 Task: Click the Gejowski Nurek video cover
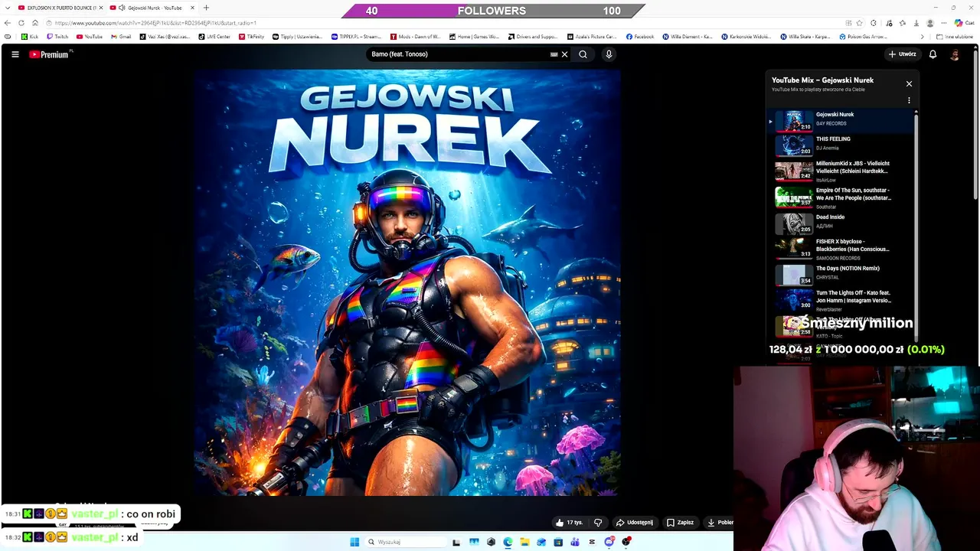click(407, 283)
